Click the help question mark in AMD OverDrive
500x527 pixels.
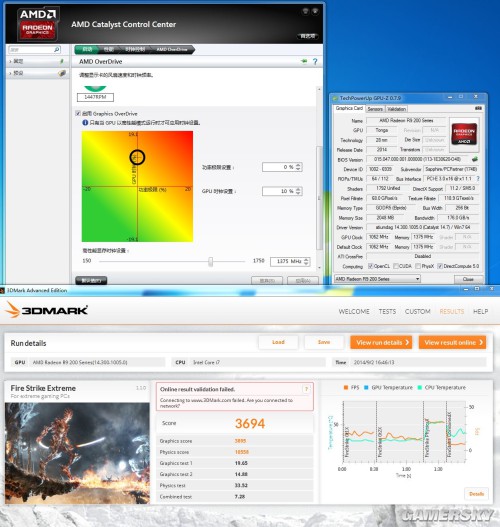pos(315,62)
